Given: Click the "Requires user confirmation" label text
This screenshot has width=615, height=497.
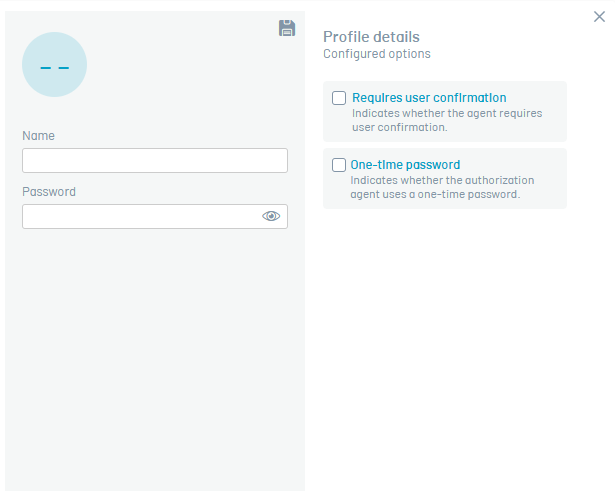Looking at the screenshot, I should coord(429,98).
